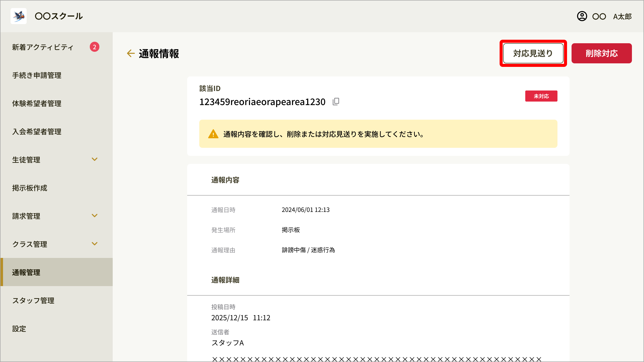
Task: Copy the 該当ID with the copy icon
Action: coord(336,102)
